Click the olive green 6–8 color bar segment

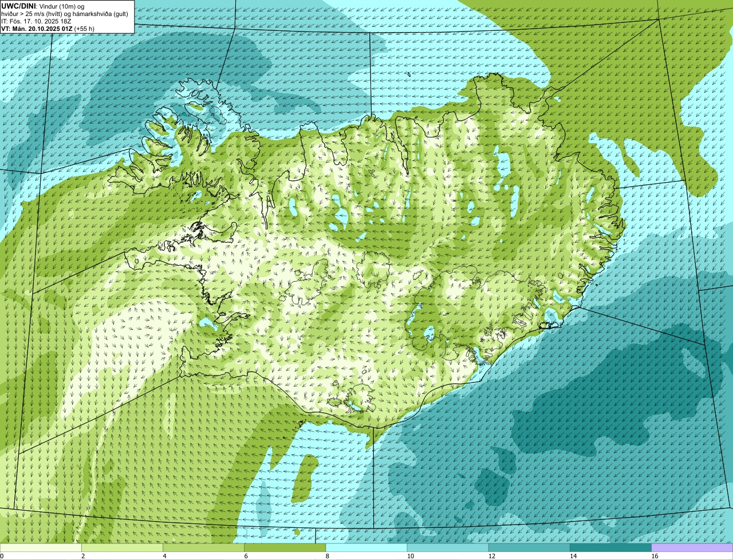click(x=285, y=547)
